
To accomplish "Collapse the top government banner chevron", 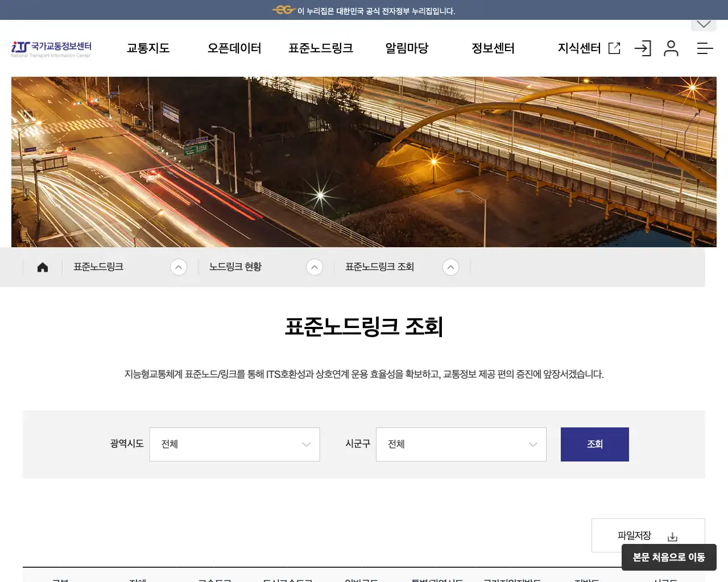I will pyautogui.click(x=704, y=23).
